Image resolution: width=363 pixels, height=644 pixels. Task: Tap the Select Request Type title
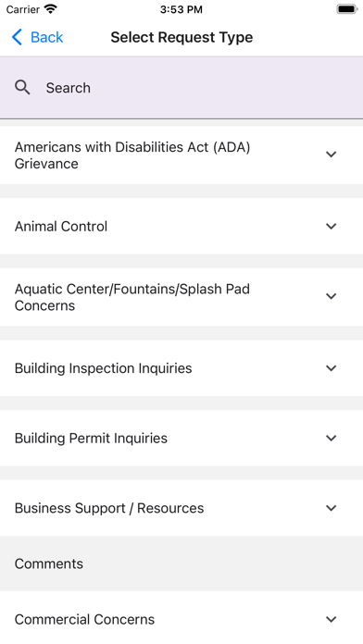coord(181,37)
